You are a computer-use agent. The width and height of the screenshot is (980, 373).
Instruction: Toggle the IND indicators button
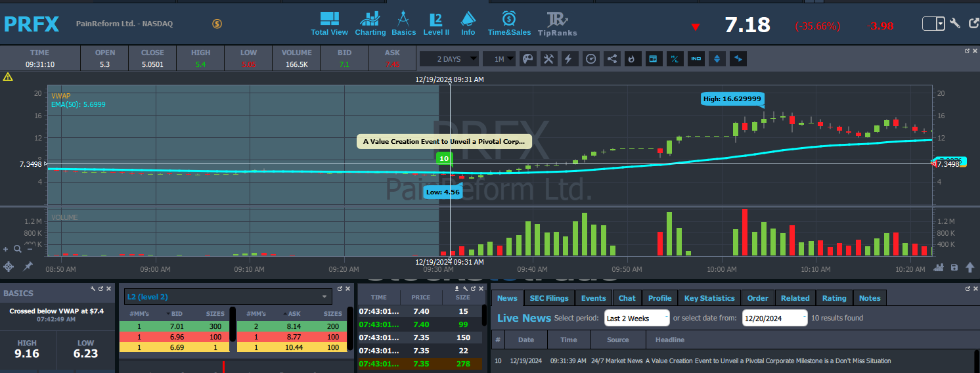696,59
